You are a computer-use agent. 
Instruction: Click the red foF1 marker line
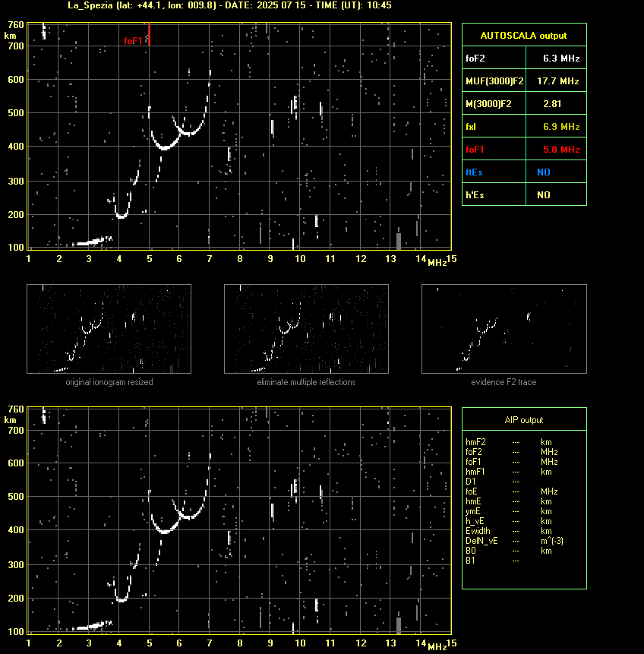pyautogui.click(x=150, y=34)
